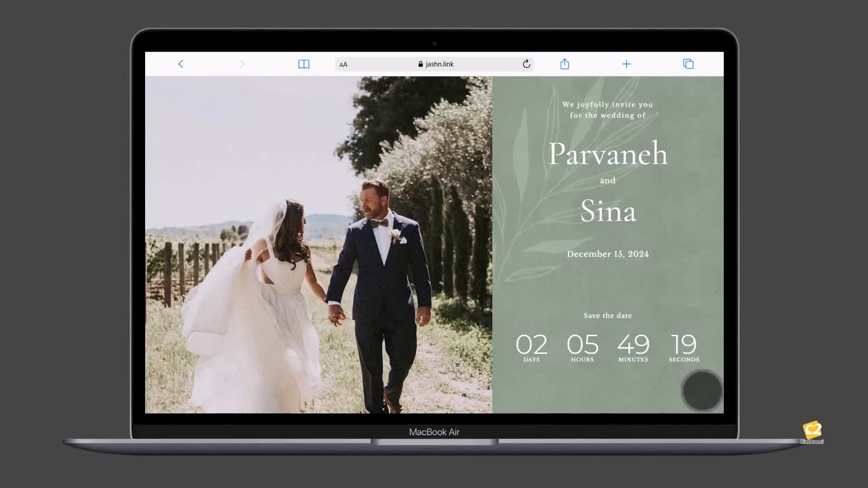868x488 pixels.
Task: Add a new tab with plus icon
Action: (626, 64)
